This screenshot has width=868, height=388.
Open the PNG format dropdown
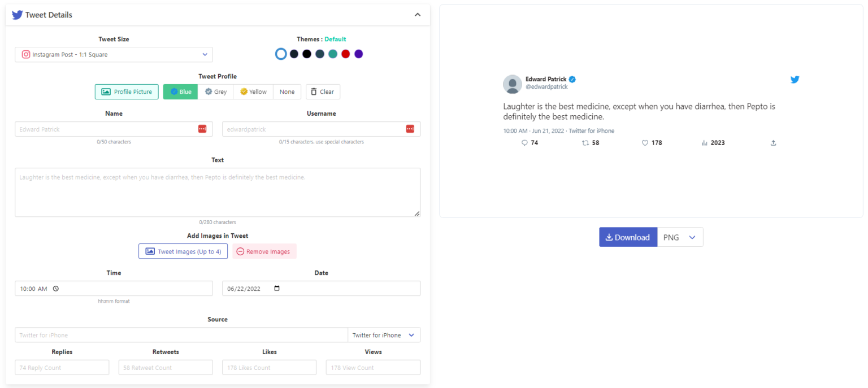point(680,237)
